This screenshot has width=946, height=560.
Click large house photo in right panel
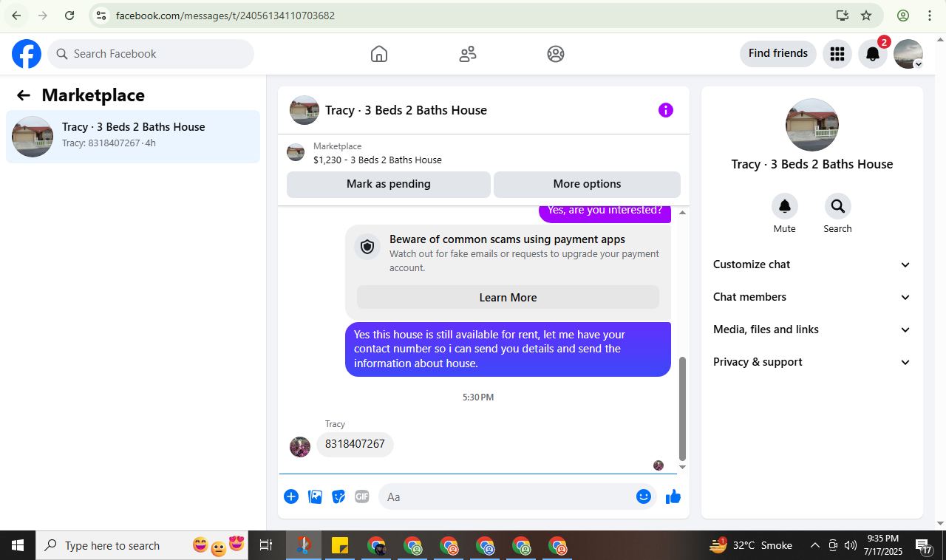coord(812,125)
